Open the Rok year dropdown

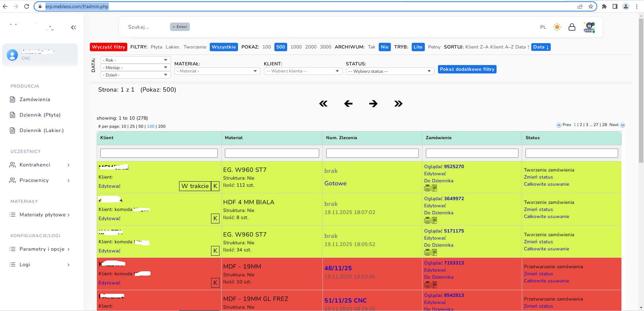point(135,60)
